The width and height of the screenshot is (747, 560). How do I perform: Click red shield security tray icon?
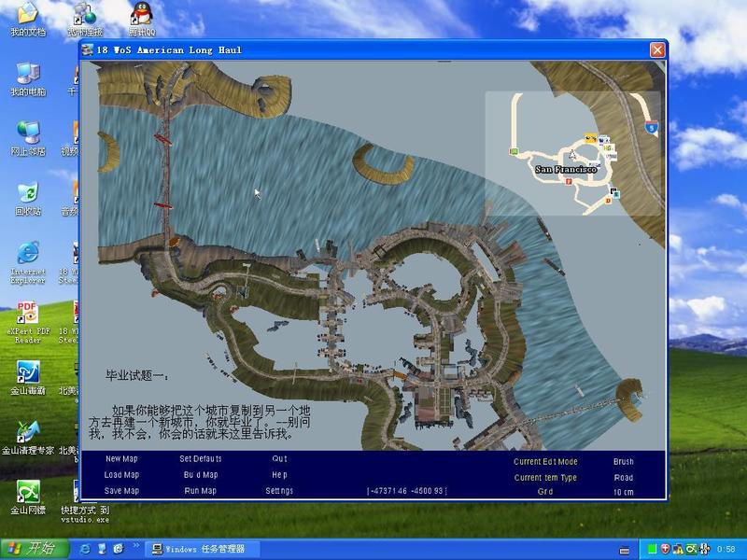pos(665,550)
